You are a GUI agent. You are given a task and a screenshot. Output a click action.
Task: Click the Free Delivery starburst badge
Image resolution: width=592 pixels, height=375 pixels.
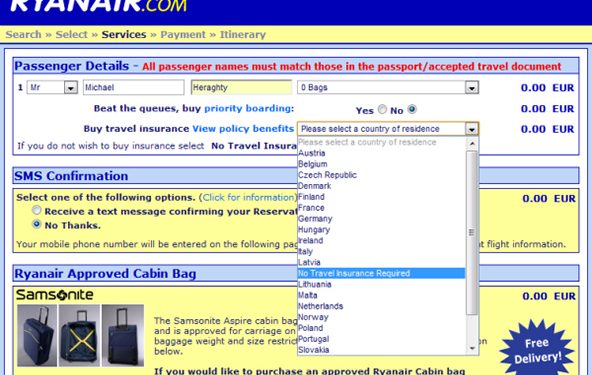(x=537, y=349)
